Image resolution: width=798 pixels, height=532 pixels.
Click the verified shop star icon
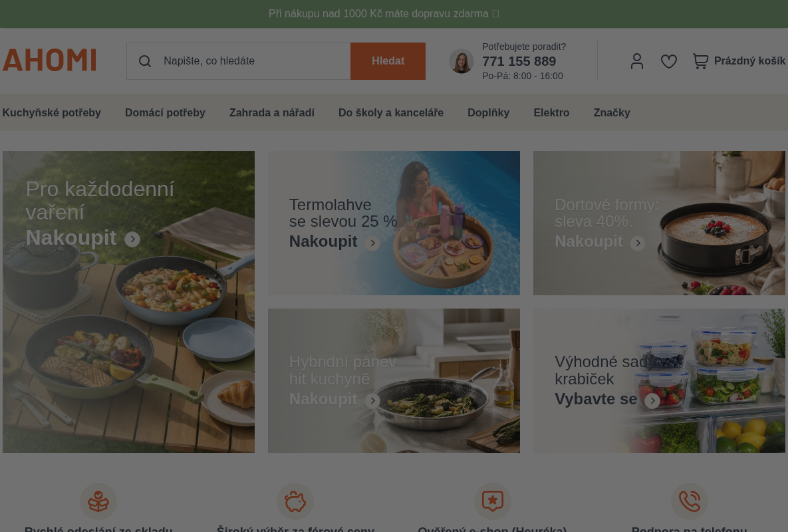[493, 501]
